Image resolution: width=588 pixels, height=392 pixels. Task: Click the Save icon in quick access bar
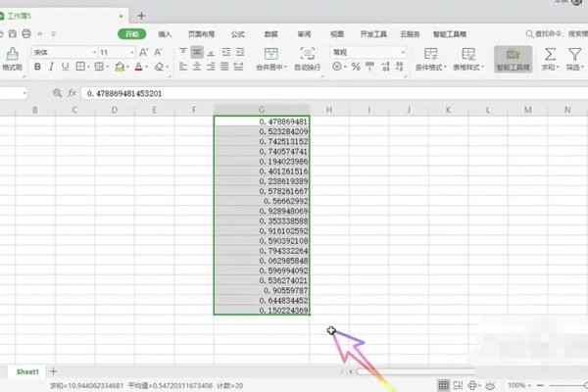coord(13,33)
